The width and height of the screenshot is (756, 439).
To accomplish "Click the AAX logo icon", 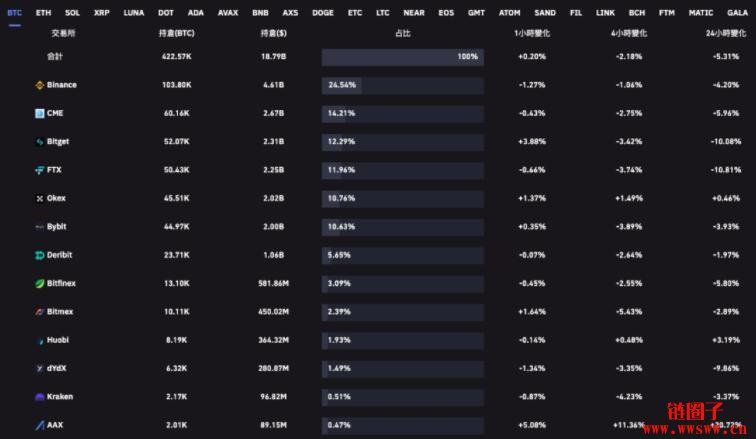I will pyautogui.click(x=40, y=425).
